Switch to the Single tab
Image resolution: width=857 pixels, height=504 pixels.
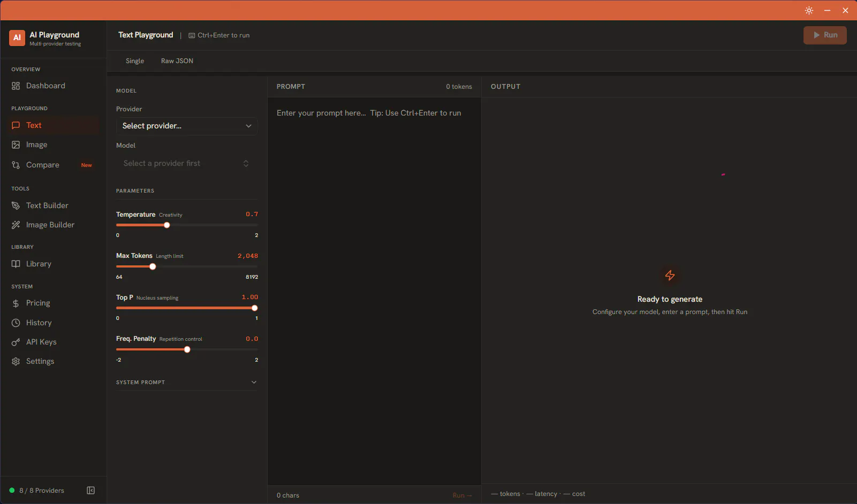point(135,61)
